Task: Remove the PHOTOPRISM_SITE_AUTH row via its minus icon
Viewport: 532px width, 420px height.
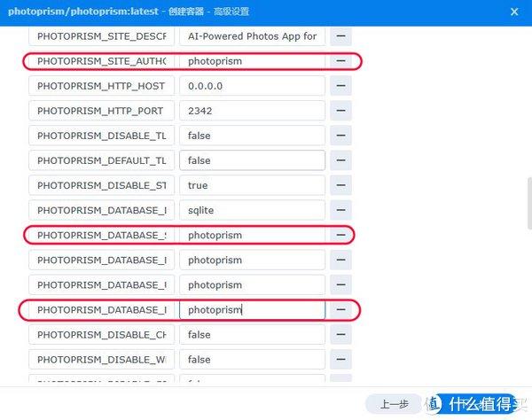Action: (340, 61)
